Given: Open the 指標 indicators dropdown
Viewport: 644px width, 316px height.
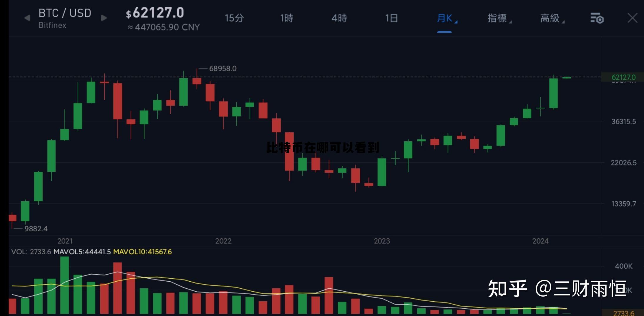Looking at the screenshot, I should pos(499,18).
